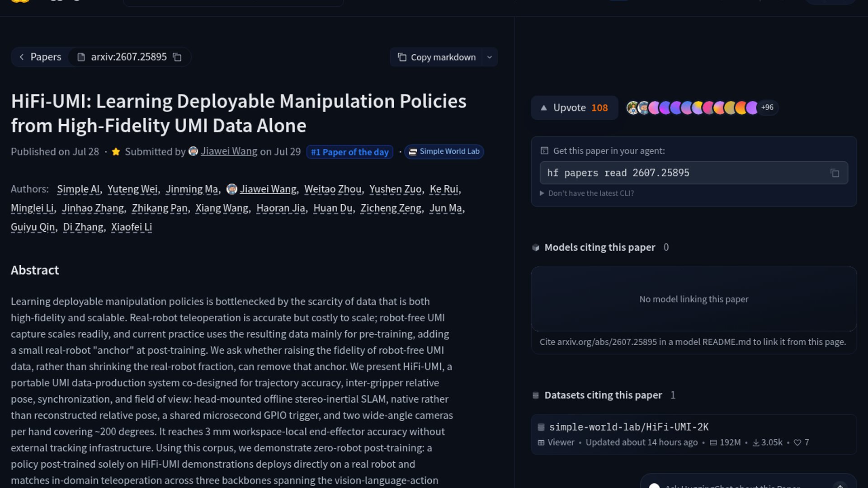Open author Yuteng Wei's profile link
Screen dimensions: 868x488
click(132, 189)
